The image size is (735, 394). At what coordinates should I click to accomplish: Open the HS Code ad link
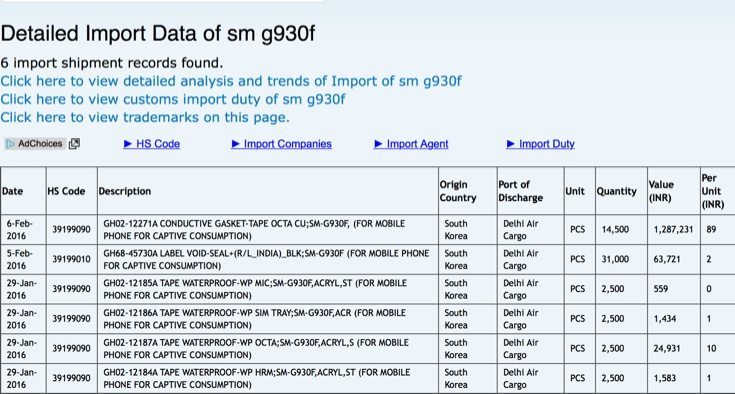coord(158,144)
